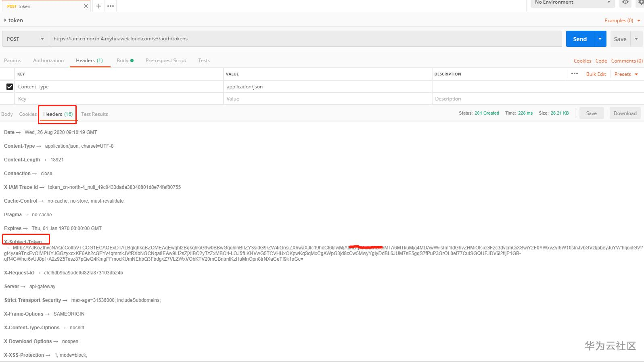644x362 pixels.
Task: Open the Code snippet link
Action: click(x=601, y=61)
